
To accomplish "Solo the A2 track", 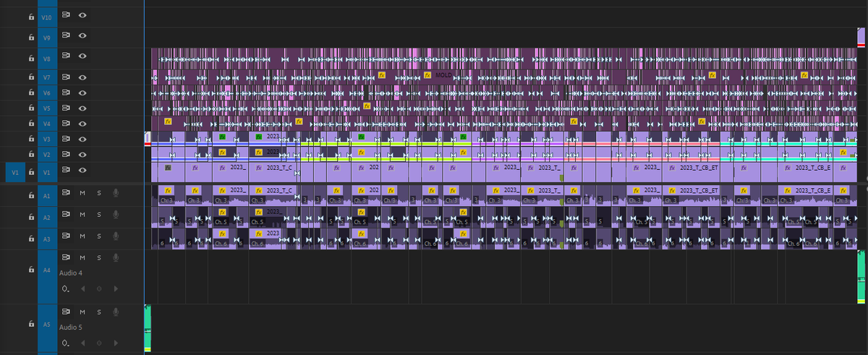I will point(99,215).
